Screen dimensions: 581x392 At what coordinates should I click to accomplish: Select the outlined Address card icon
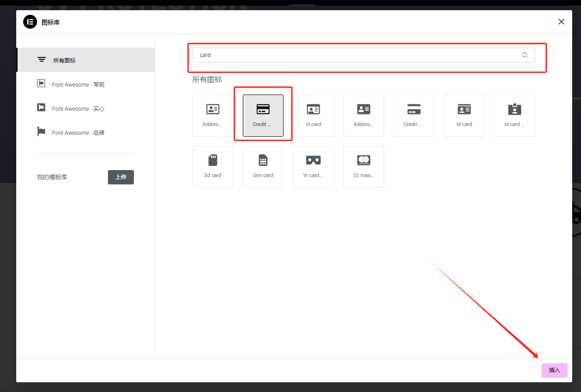[213, 115]
